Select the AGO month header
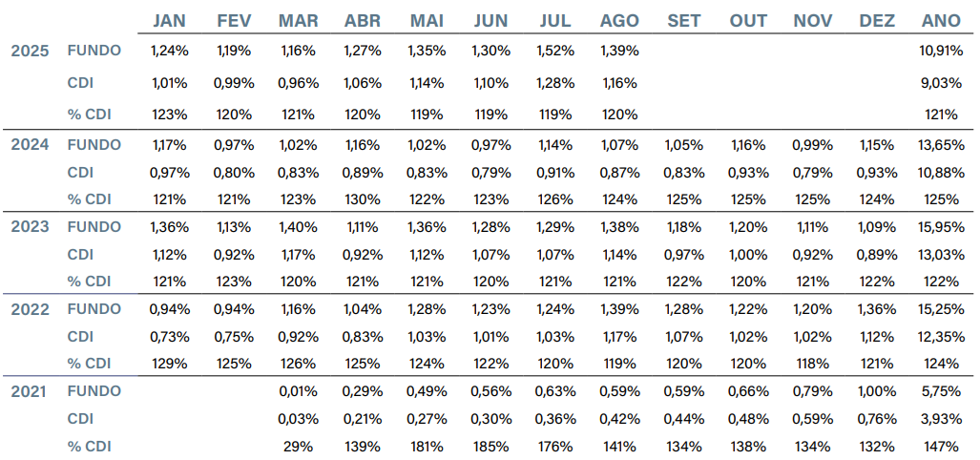 click(619, 21)
